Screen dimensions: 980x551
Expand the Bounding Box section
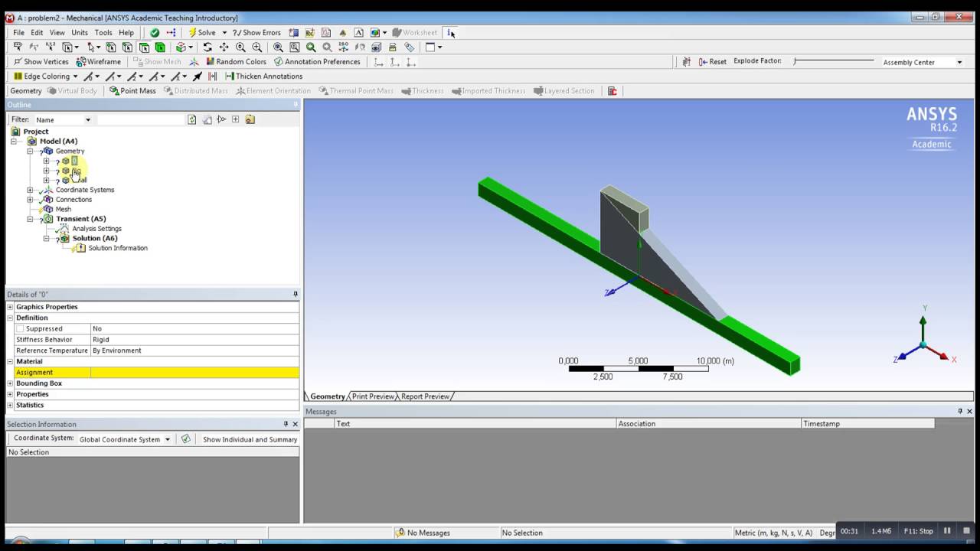[x=10, y=383]
